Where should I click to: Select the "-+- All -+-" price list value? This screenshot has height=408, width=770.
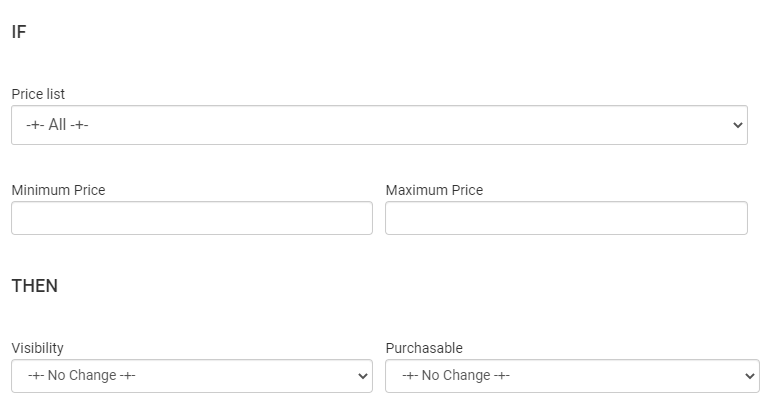click(x=58, y=126)
